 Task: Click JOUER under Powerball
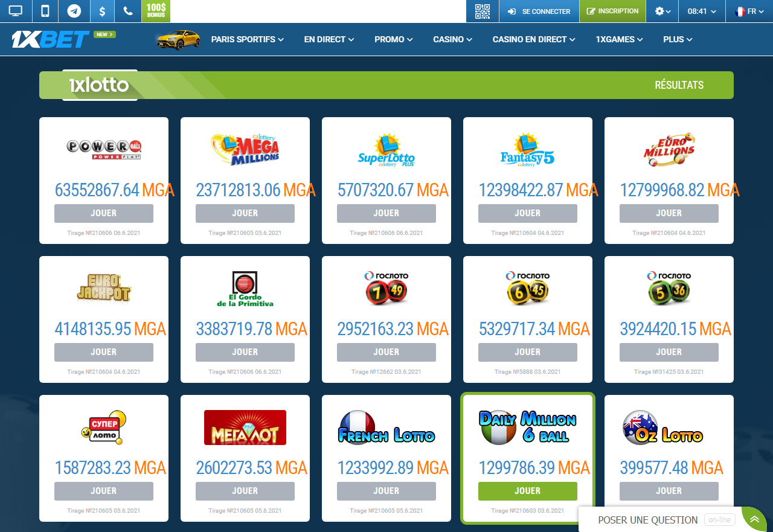[x=104, y=213]
